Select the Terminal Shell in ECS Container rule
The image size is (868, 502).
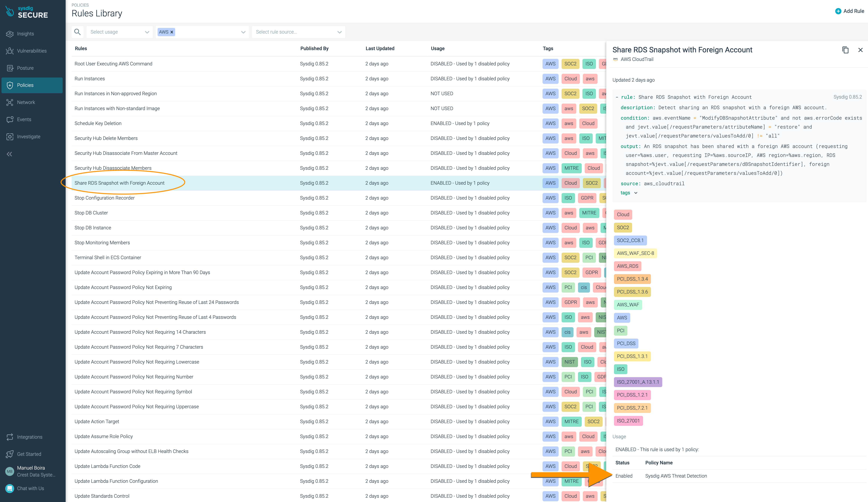[x=107, y=258]
